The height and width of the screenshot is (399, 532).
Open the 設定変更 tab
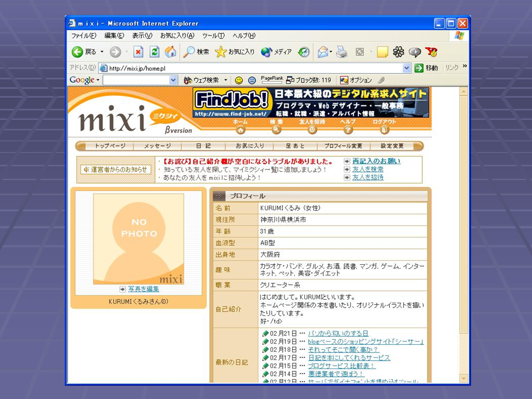392,146
